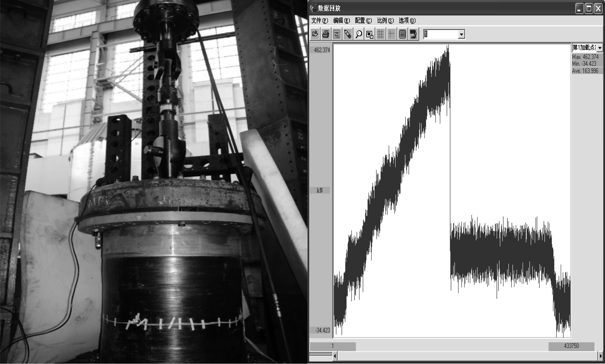Screen dimensions: 605x364
Task: Open the 文件(F) menu
Action: [319, 21]
